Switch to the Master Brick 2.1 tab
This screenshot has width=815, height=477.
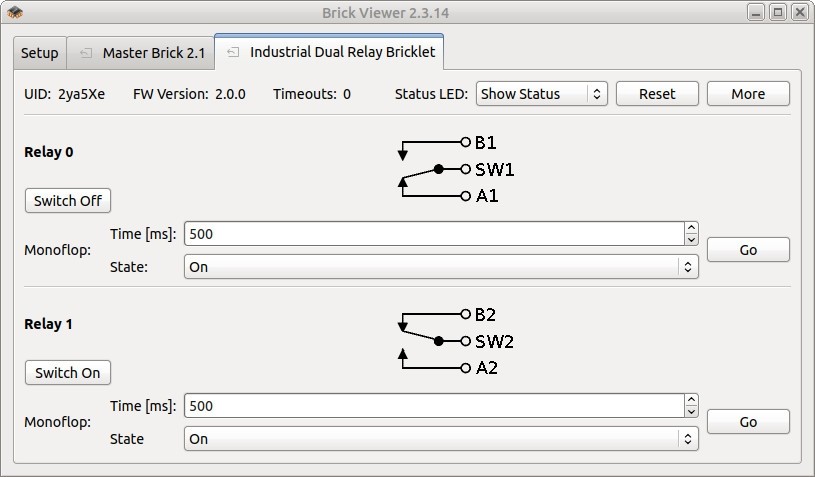click(x=140, y=53)
